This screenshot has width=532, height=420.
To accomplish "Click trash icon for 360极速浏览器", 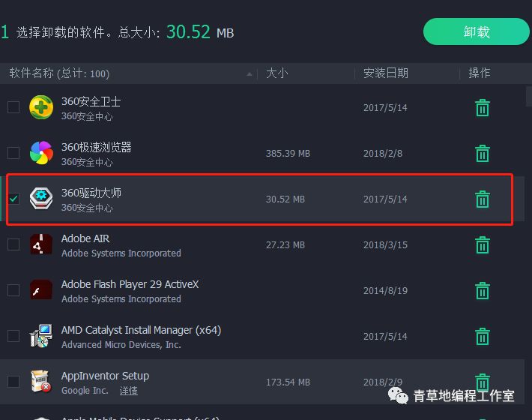I will click(x=482, y=154).
